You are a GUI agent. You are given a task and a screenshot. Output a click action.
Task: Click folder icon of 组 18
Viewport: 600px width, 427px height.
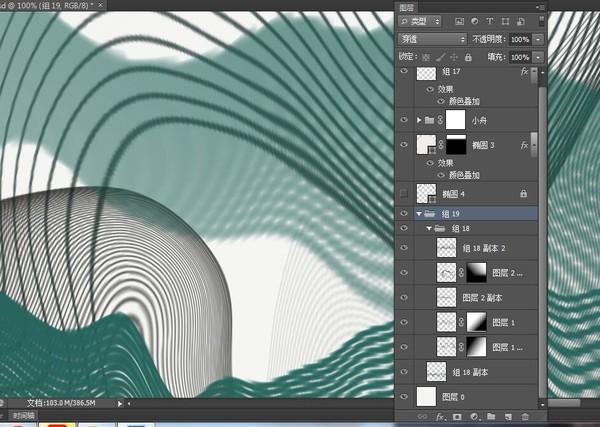440,228
